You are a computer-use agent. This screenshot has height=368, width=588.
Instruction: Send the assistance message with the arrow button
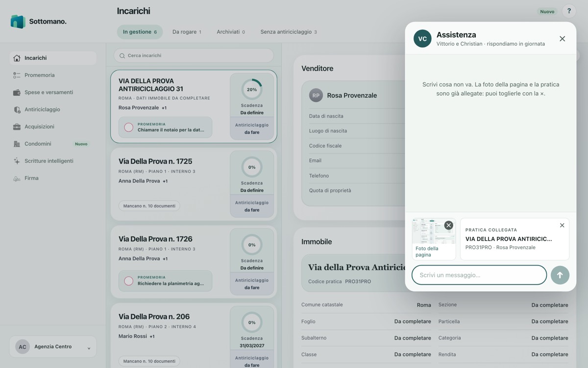[560, 275]
